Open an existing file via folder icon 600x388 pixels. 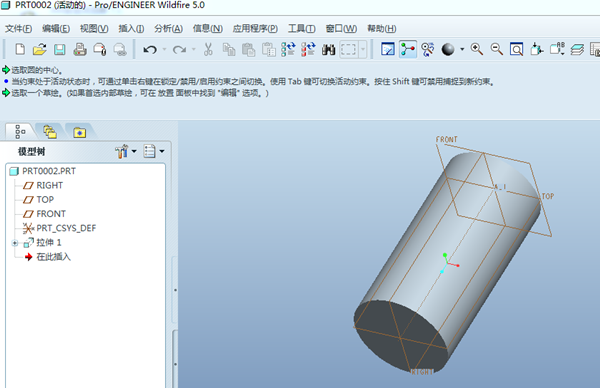tap(39, 49)
